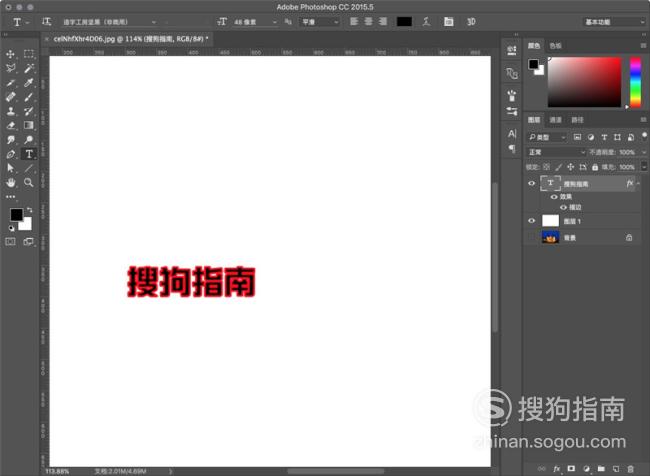Hide the stroke effect eye icon
This screenshot has height=476, width=650.
(x=563, y=207)
